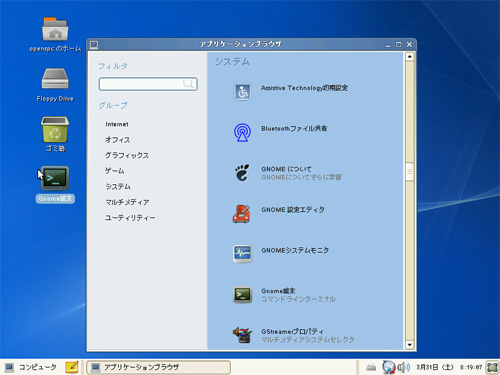Click the GNOMEシステムモニタ label
This screenshot has height=375, width=500.
tap(295, 250)
